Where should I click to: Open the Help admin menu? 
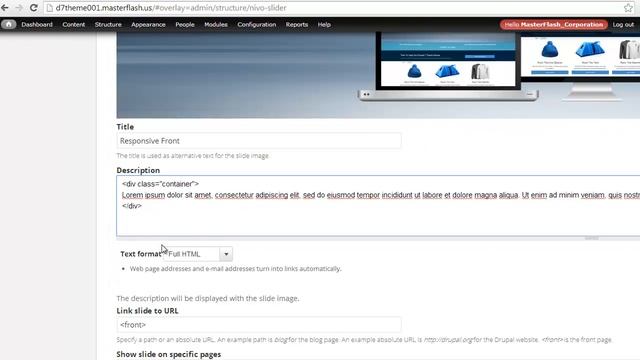(324, 24)
